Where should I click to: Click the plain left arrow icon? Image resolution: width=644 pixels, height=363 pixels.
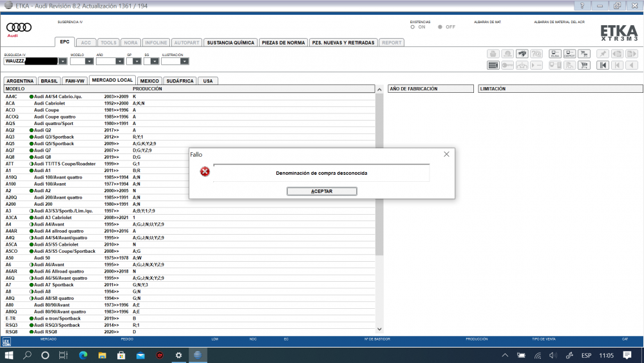click(632, 65)
